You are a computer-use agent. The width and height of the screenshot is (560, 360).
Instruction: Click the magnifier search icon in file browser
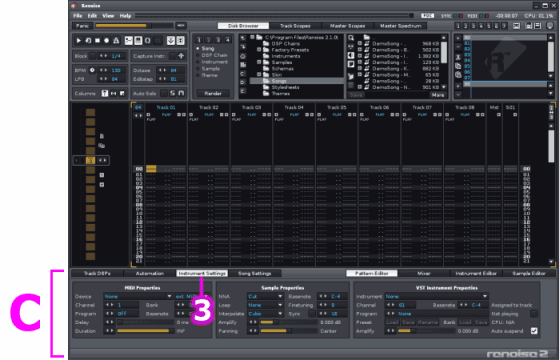tap(351, 38)
